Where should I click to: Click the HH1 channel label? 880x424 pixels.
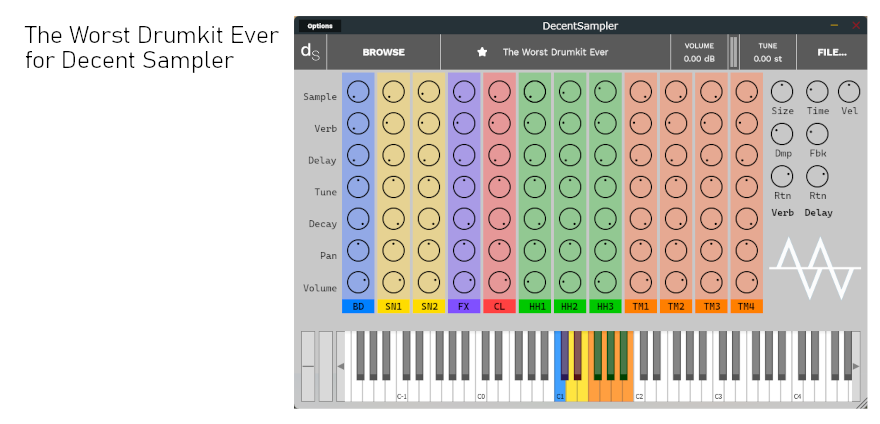(535, 307)
